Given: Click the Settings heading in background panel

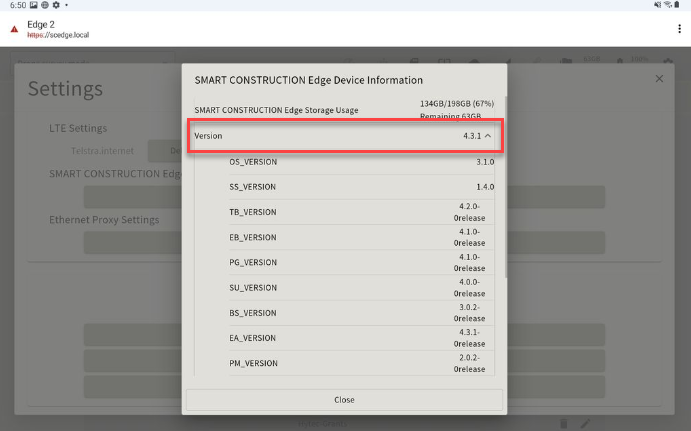Looking at the screenshot, I should click(65, 89).
